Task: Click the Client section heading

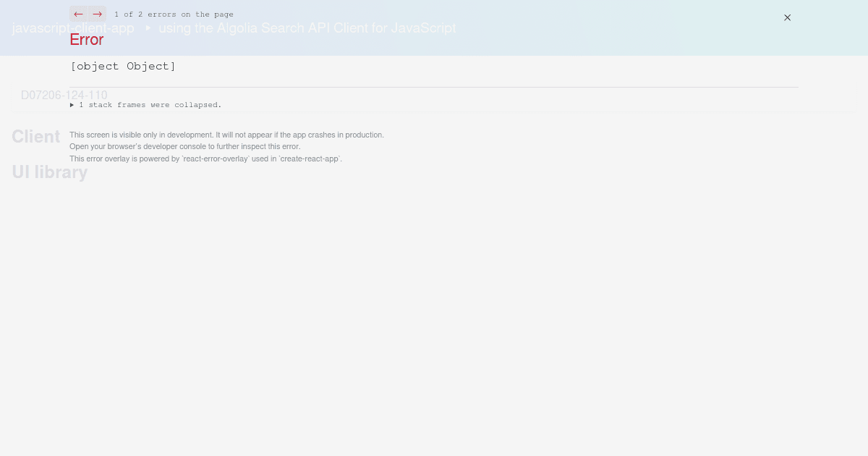Action: (x=35, y=137)
